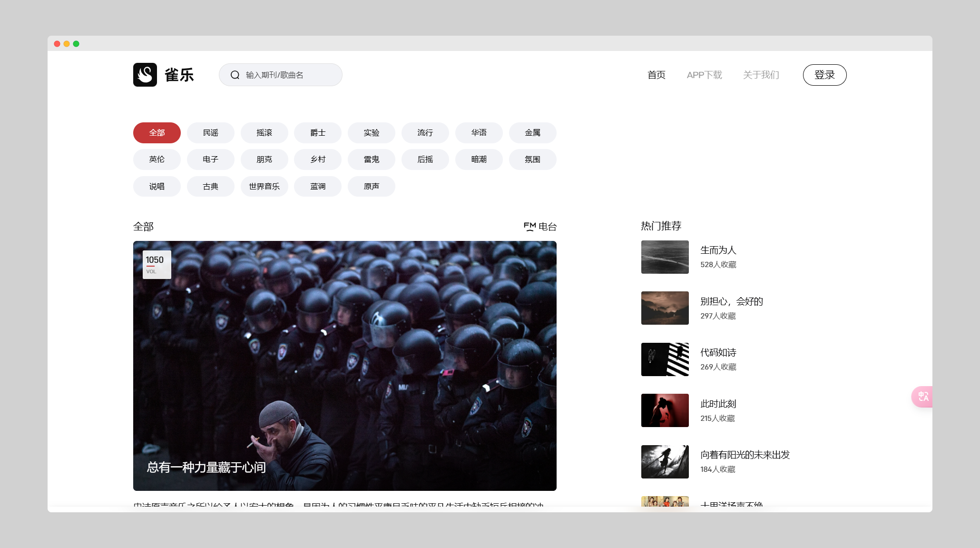This screenshot has height=548, width=980.
Task: Click the search magnifier icon
Action: [x=235, y=75]
